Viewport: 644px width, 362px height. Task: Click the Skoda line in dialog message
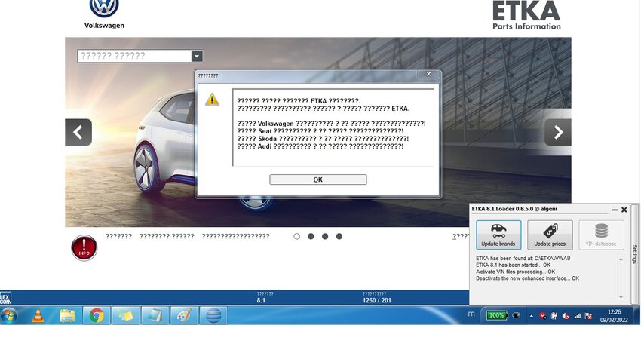pyautogui.click(x=323, y=139)
